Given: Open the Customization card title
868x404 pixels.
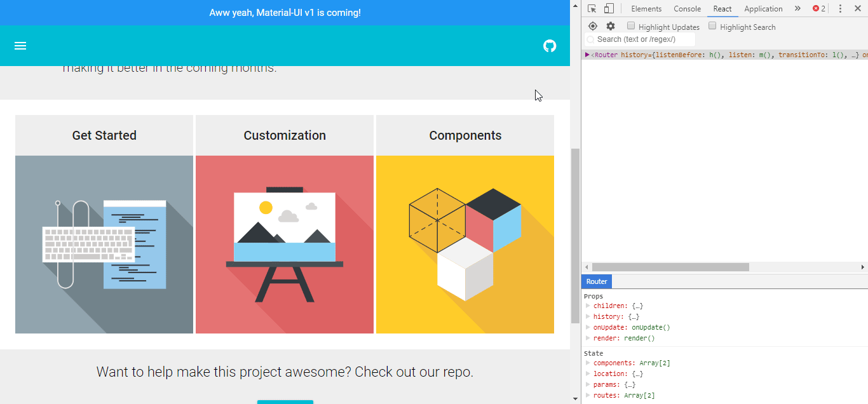Looking at the screenshot, I should [x=285, y=135].
